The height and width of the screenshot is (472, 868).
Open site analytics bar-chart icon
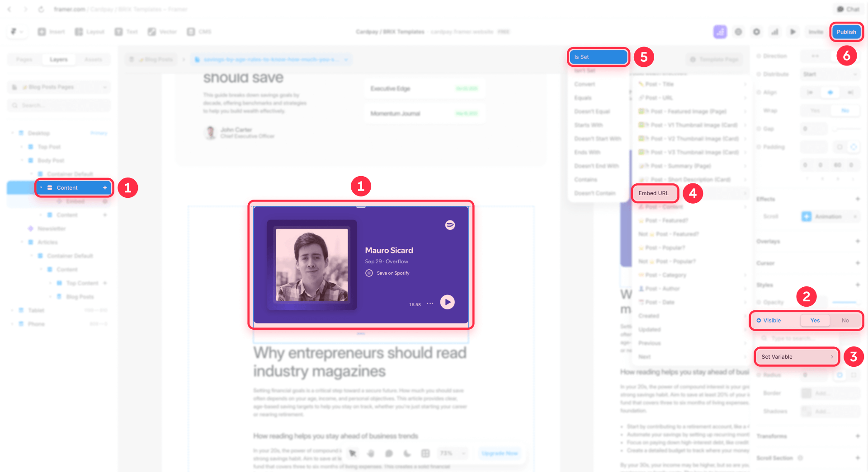coord(774,32)
